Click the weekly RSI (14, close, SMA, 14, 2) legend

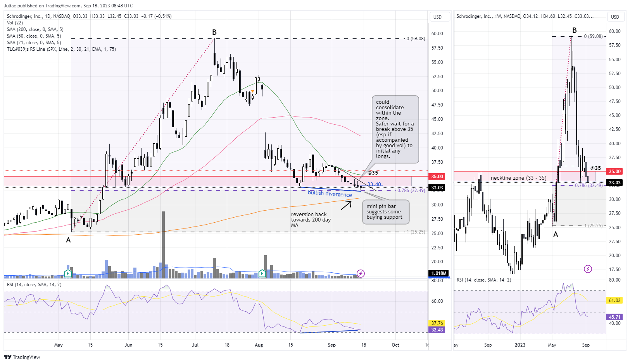[x=484, y=280]
